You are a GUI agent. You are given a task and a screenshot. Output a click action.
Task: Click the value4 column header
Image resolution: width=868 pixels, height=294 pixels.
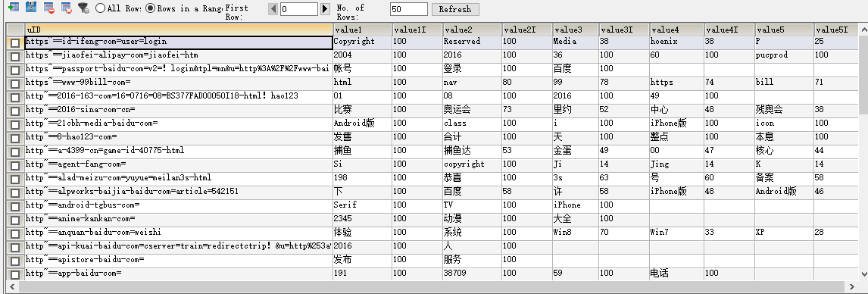[x=676, y=30]
